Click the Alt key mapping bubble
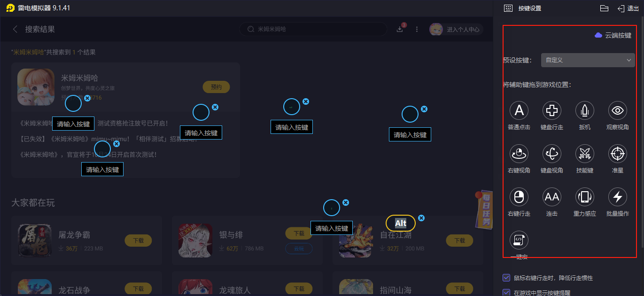Image resolution: width=644 pixels, height=296 pixels. point(401,223)
